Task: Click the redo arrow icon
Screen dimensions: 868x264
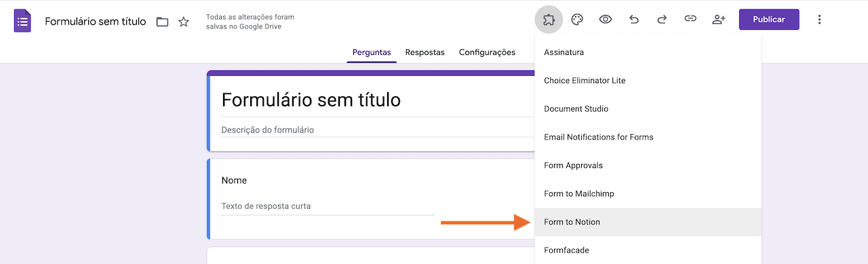Action: (663, 20)
